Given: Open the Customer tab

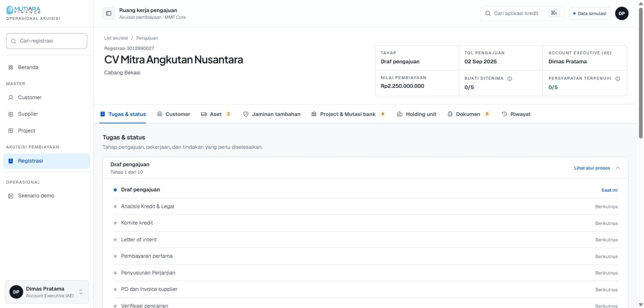Looking at the screenshot, I should [173, 114].
